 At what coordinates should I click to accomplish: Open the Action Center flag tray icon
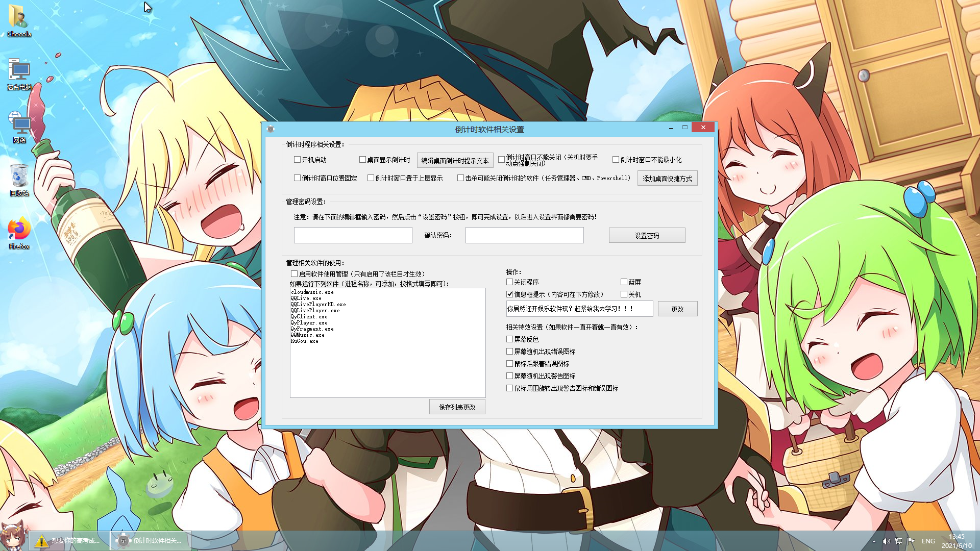(911, 541)
